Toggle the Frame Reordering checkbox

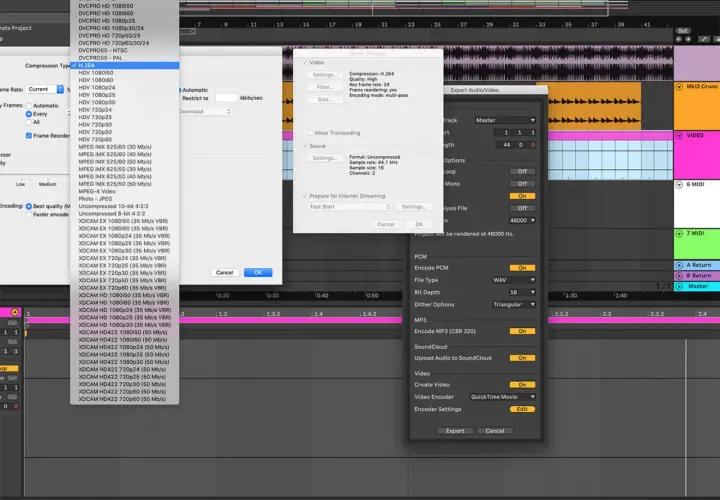click(29, 135)
